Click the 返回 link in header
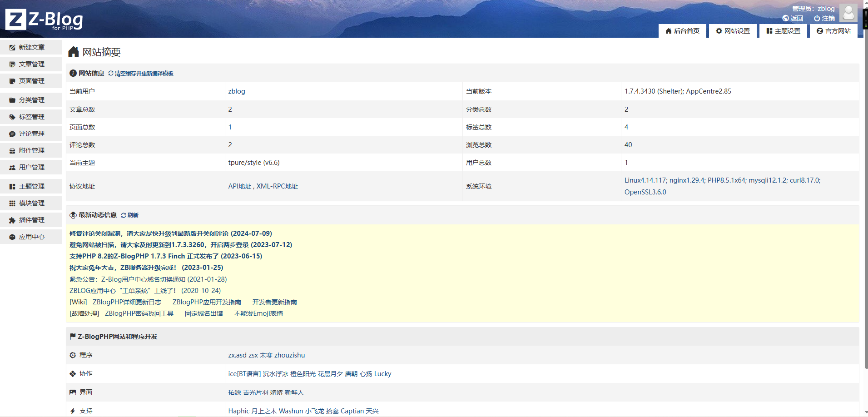This screenshot has height=417, width=868. pyautogui.click(x=793, y=19)
